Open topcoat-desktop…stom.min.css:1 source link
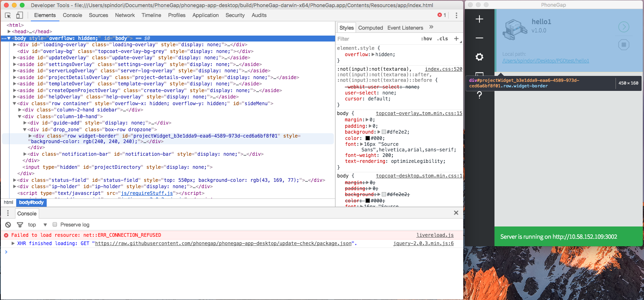Image resolution: width=644 pixels, height=300 pixels. point(419,176)
